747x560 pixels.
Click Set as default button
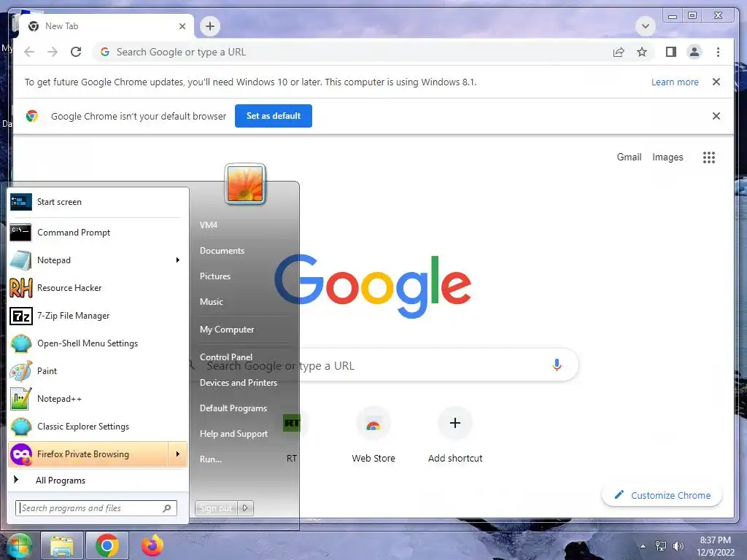tap(274, 116)
